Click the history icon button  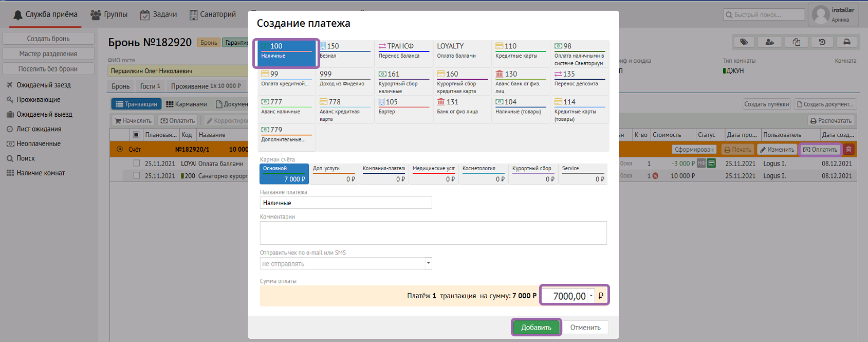[822, 42]
